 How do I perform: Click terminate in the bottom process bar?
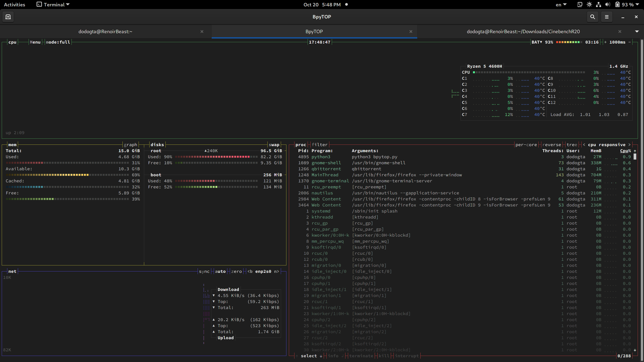[361, 356]
